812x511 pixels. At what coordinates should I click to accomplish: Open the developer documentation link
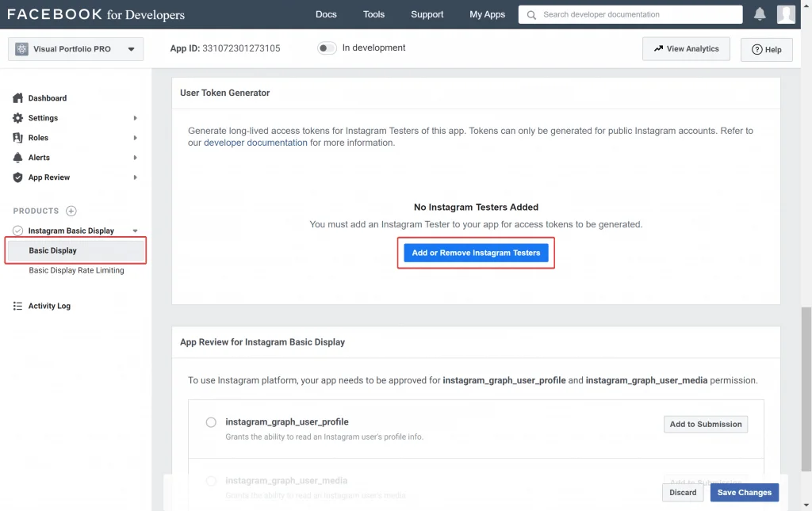click(255, 143)
